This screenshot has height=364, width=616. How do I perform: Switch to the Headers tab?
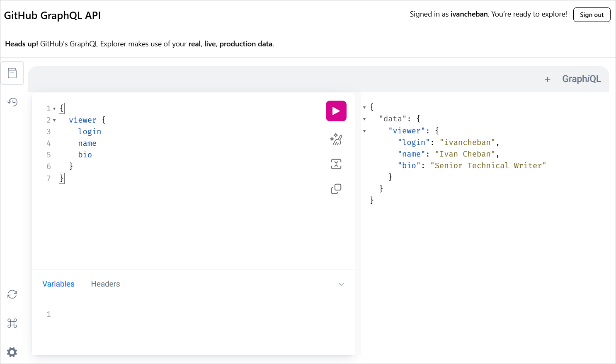click(105, 284)
